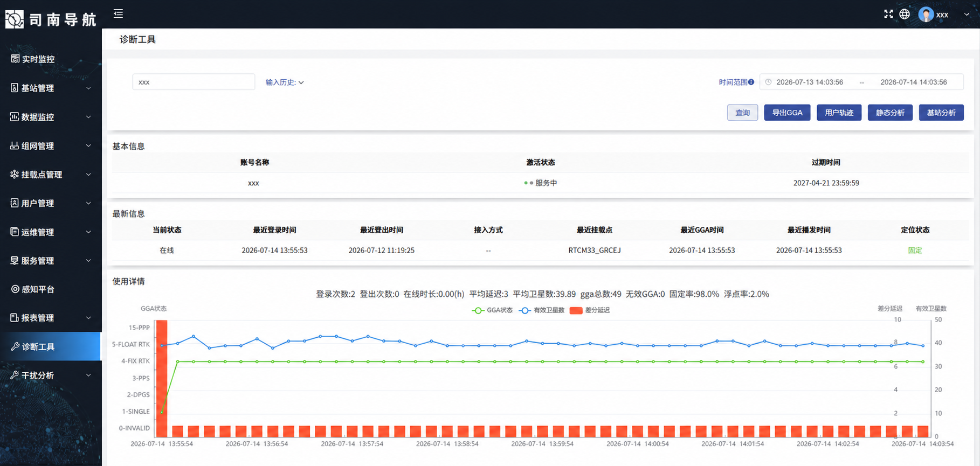Click the 基站管理 sidebar icon
The height and width of the screenshot is (466, 980).
(15, 88)
